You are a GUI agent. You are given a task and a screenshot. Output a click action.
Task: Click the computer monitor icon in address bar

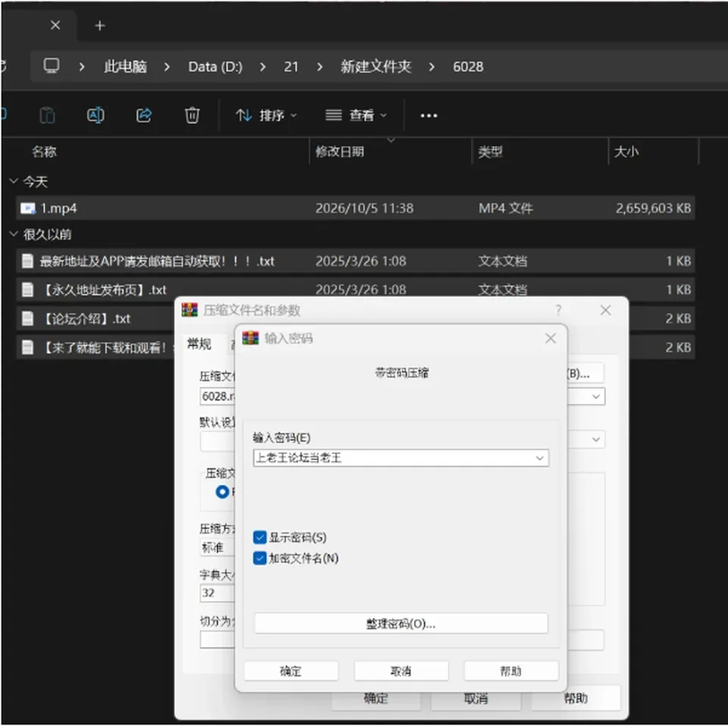pyautogui.click(x=52, y=66)
